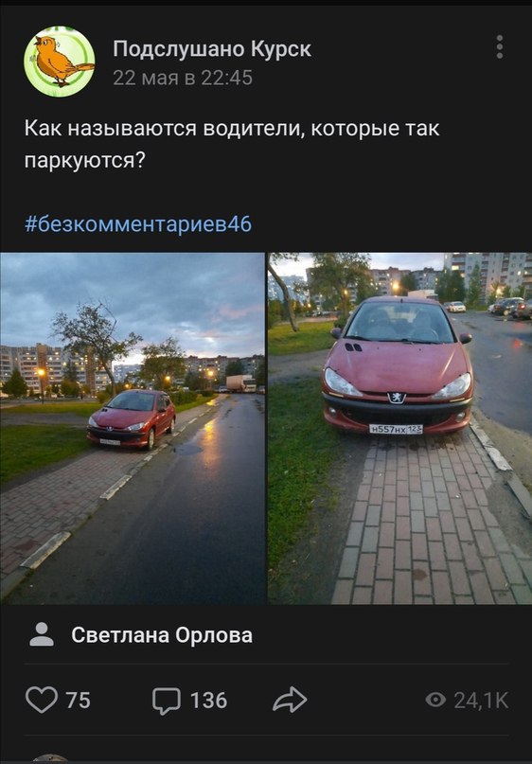This screenshot has width=532, height=764.
Task: Tap the Peugeot logo in the right photo
Action: point(397,398)
